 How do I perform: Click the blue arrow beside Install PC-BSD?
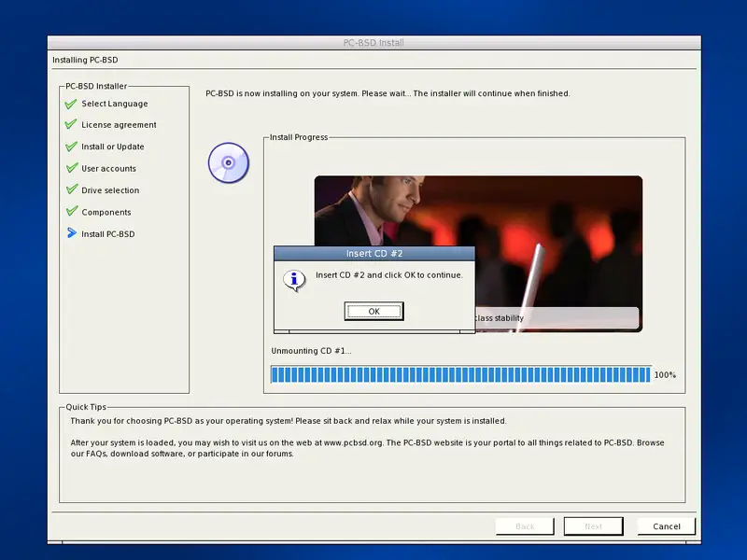[x=72, y=232]
